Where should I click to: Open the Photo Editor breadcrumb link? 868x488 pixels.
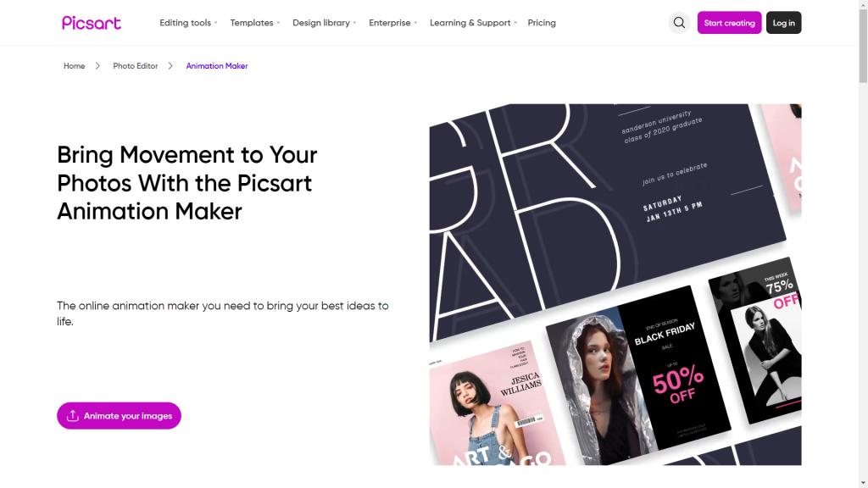click(x=135, y=66)
